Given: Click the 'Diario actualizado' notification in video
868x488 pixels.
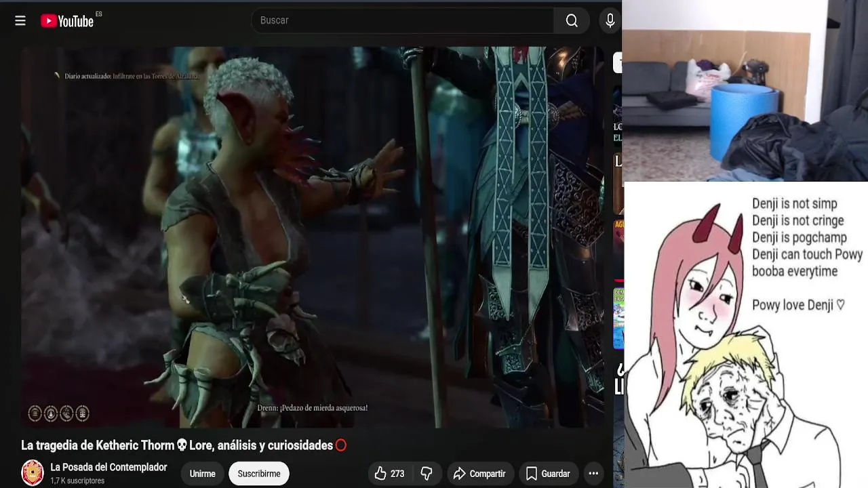Looking at the screenshot, I should point(127,76).
